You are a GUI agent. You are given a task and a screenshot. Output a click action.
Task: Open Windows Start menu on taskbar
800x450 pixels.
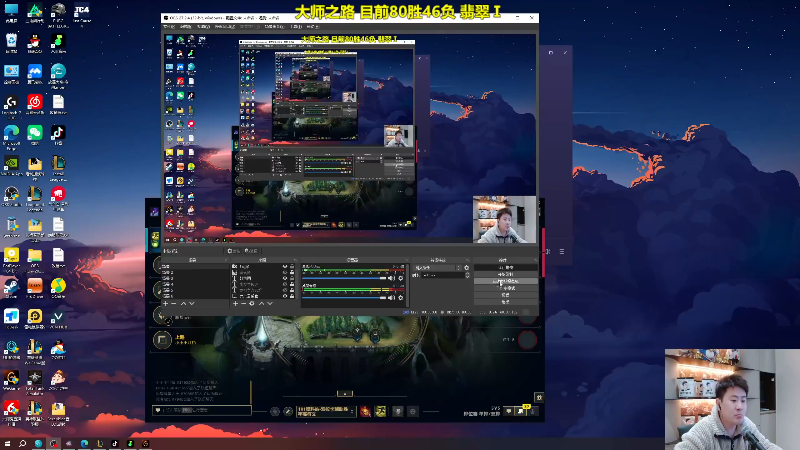pyautogui.click(x=7, y=444)
